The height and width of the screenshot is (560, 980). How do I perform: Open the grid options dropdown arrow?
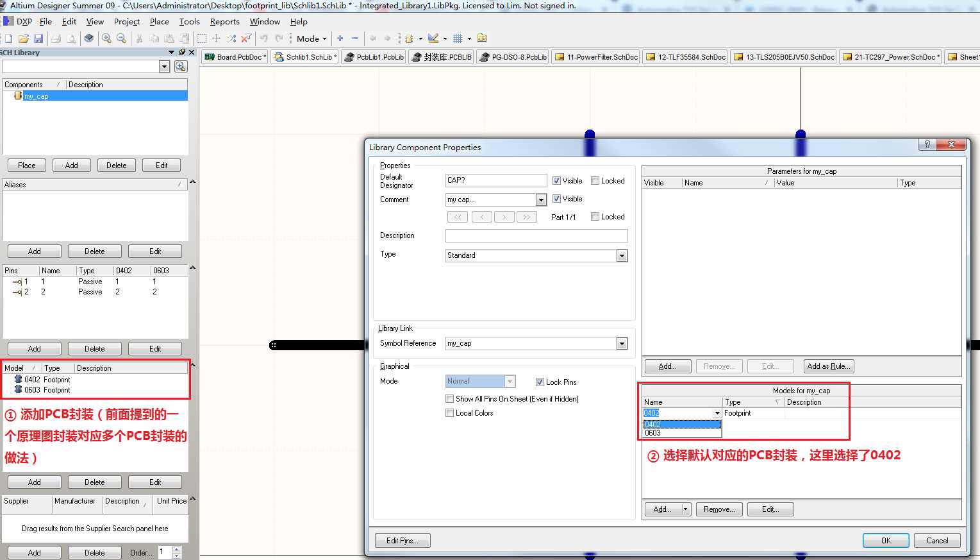[x=469, y=38]
